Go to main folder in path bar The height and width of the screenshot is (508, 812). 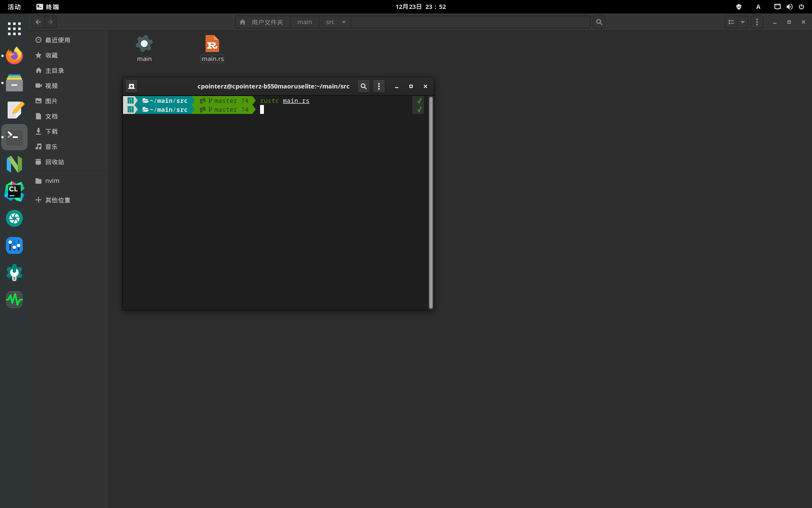coord(304,22)
